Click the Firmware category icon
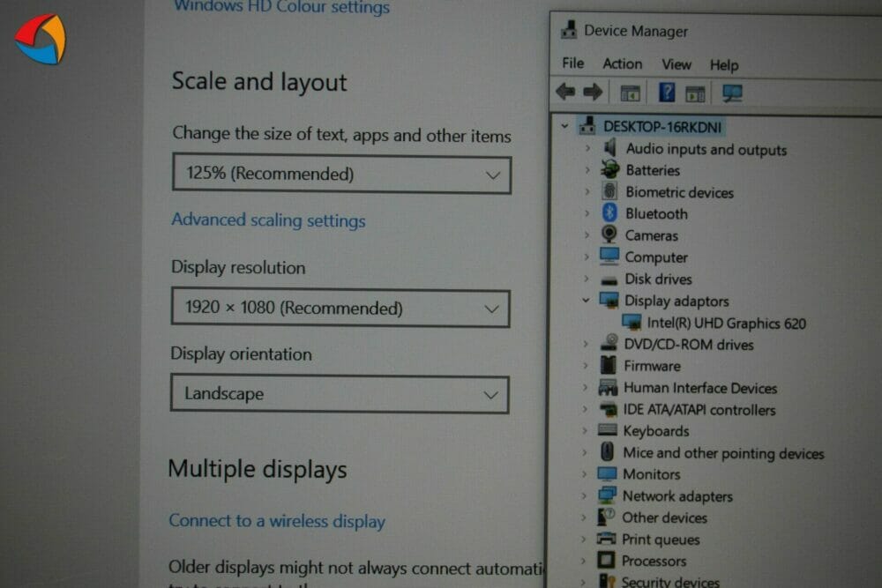This screenshot has height=588, width=882. point(608,365)
